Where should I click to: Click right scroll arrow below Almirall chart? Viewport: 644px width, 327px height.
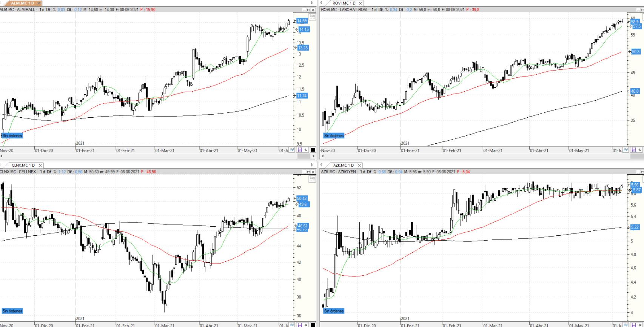click(x=313, y=156)
